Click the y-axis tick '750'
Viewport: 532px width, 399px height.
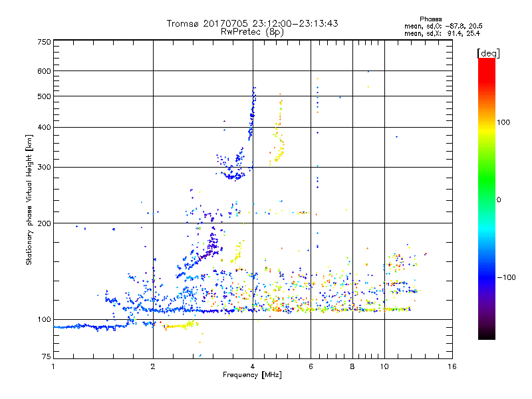click(x=44, y=42)
